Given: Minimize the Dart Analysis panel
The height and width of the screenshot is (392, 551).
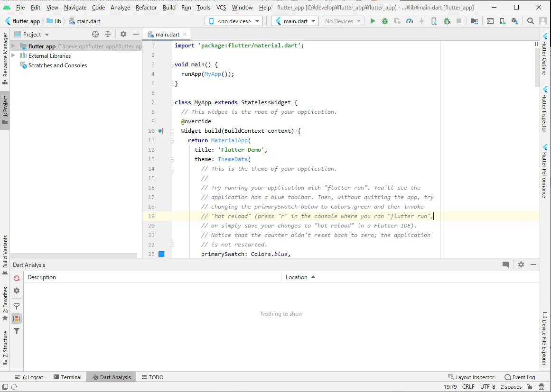Looking at the screenshot, I should (x=533, y=264).
